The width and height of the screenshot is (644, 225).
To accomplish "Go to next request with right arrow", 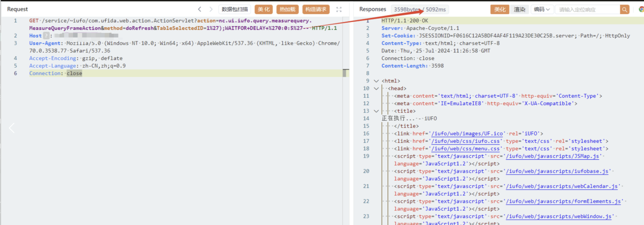I will [211, 9].
